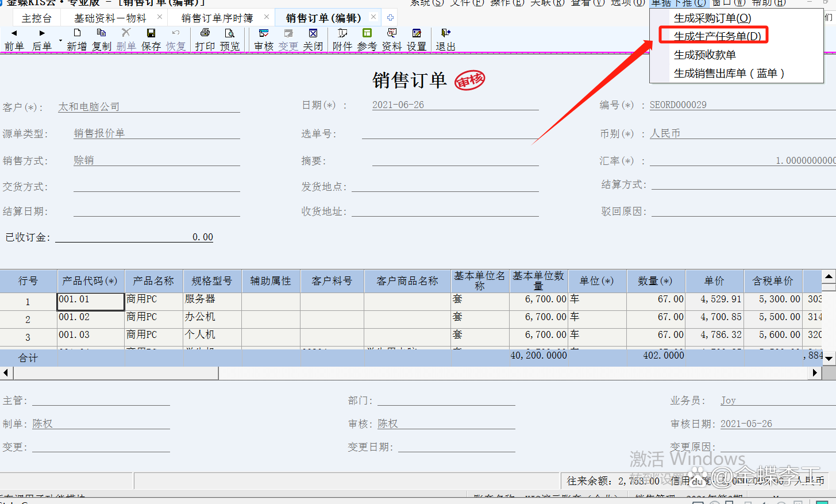Save the order with 保存
The image size is (836, 504).
(x=151, y=40)
